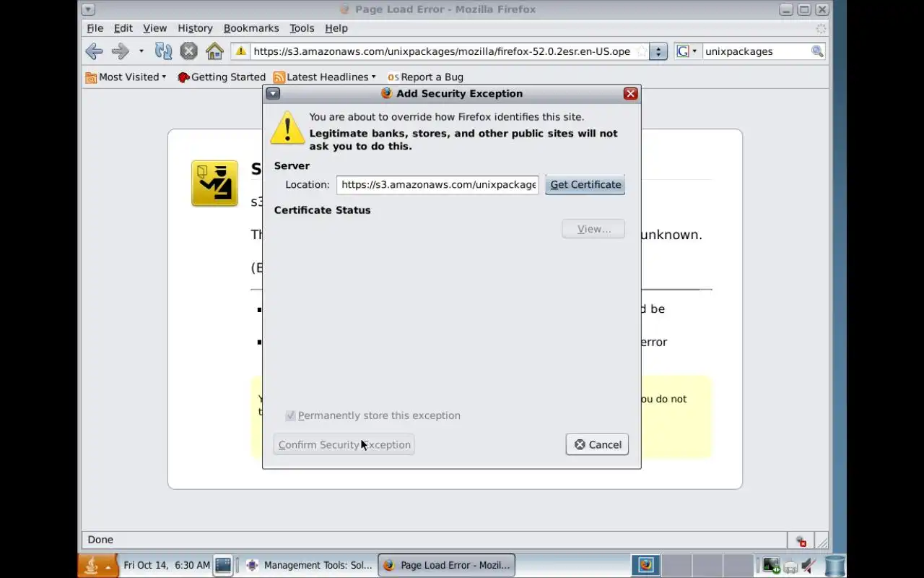Expand the Latest Headlines feed

[x=325, y=77]
